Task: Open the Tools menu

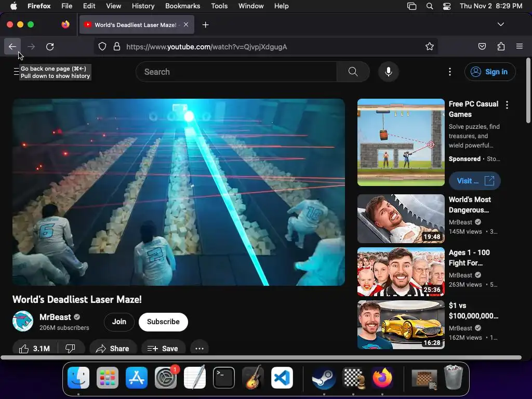Action: pos(219,6)
